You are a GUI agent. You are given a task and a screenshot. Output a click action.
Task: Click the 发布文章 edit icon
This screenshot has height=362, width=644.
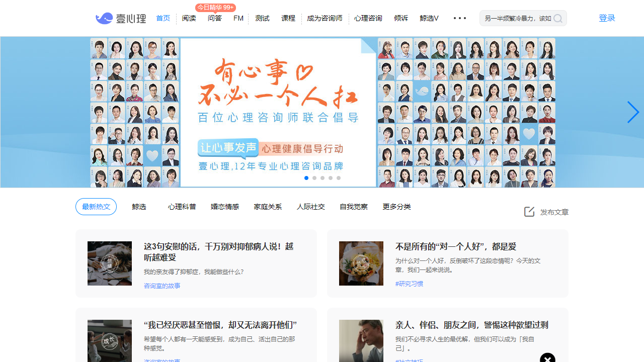click(x=529, y=212)
